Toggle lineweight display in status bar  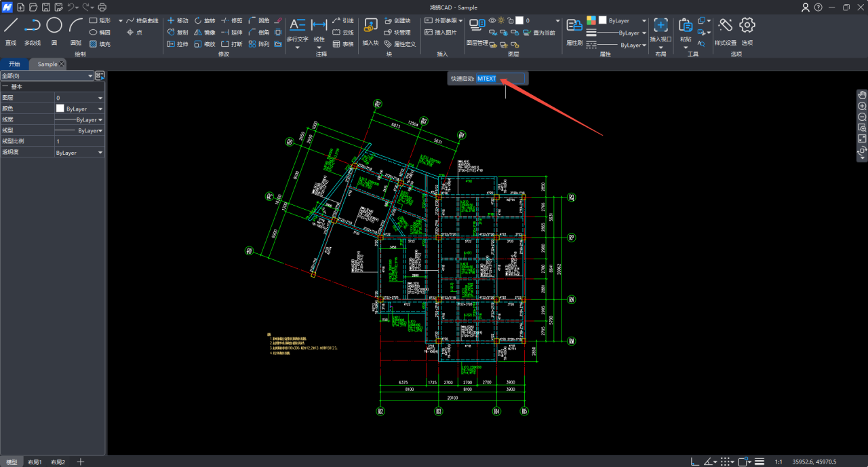coord(760,462)
